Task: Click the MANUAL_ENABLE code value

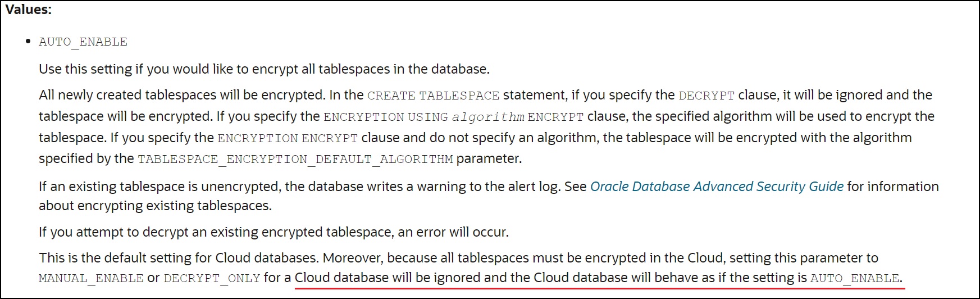Action: (x=91, y=279)
